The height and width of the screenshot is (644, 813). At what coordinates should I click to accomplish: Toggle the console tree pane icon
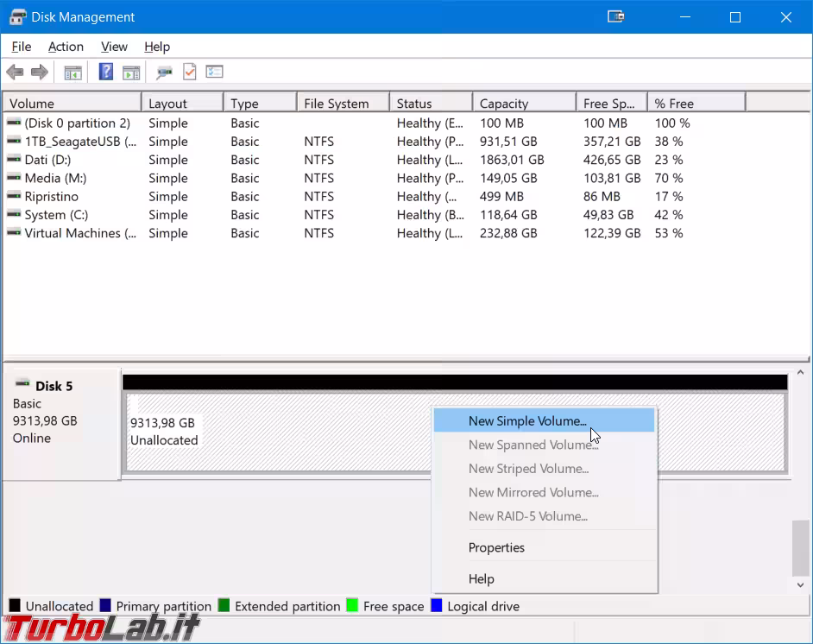(x=72, y=72)
